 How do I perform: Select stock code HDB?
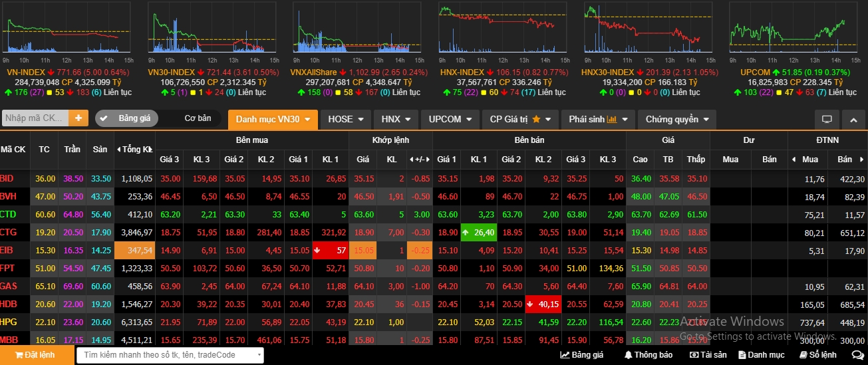pyautogui.click(x=9, y=304)
